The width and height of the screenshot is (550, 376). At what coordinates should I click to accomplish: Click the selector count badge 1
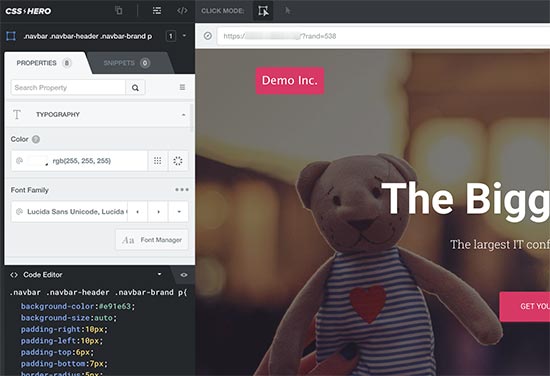click(171, 36)
